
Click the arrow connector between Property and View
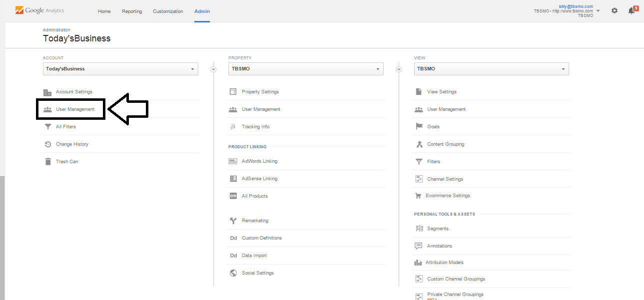(x=399, y=69)
